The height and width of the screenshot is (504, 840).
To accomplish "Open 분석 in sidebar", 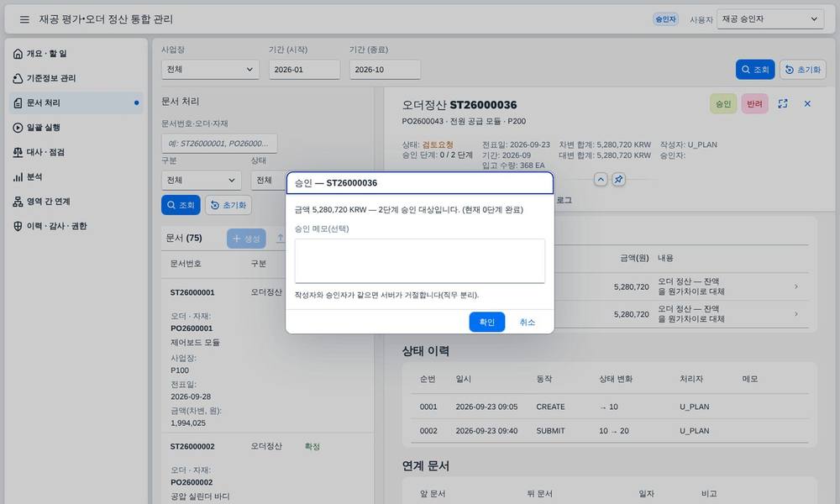I will click(76, 176).
